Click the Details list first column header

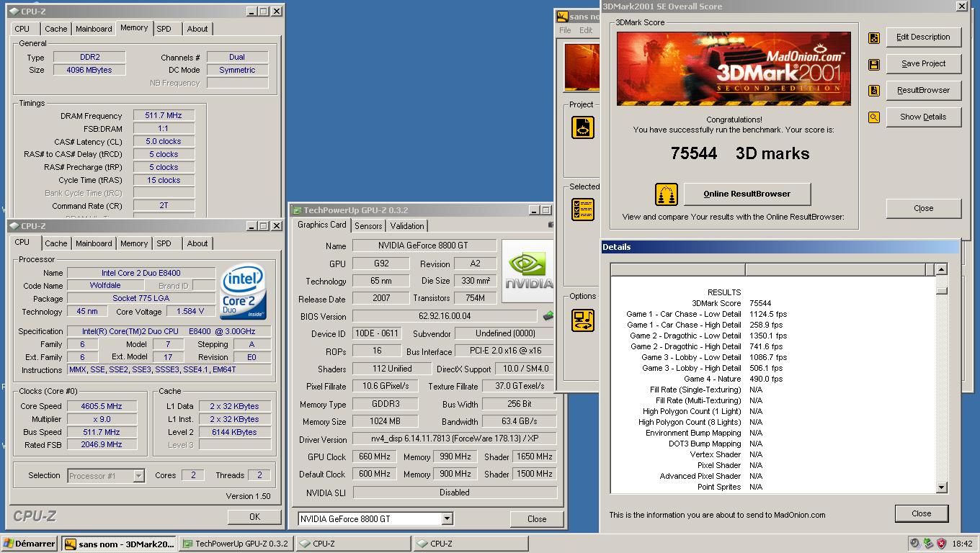click(x=678, y=269)
